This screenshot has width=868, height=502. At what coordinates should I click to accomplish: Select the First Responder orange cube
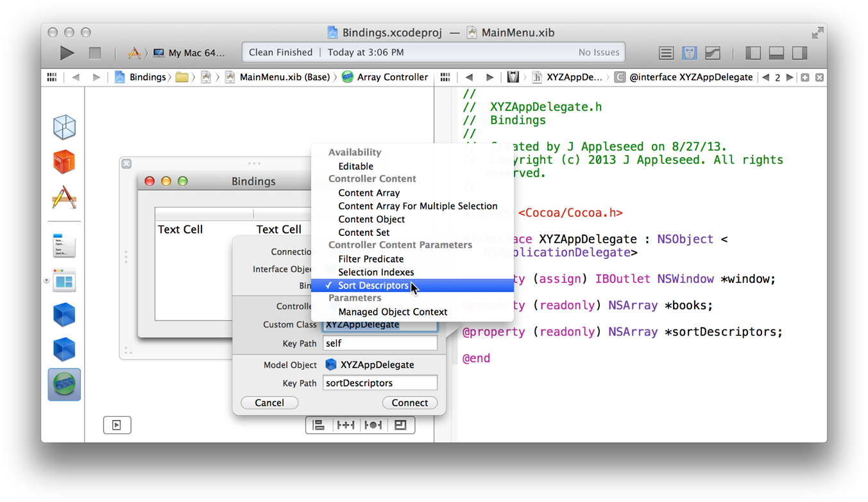pos(64,162)
